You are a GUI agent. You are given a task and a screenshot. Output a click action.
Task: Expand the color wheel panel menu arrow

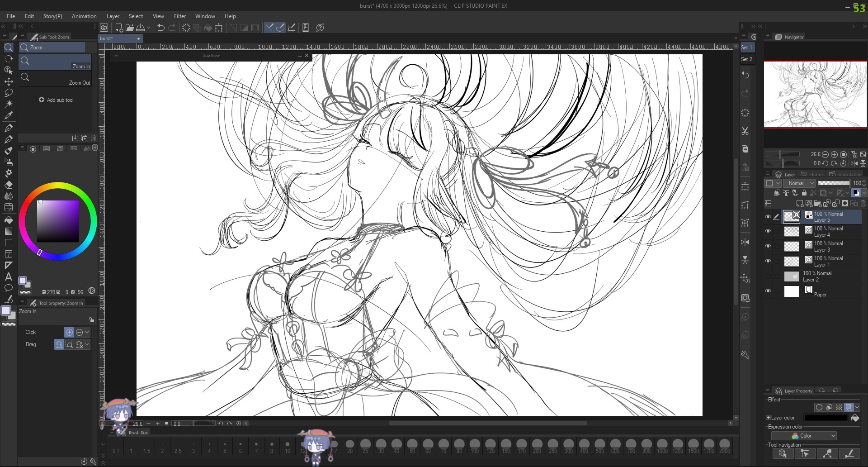tap(94, 148)
